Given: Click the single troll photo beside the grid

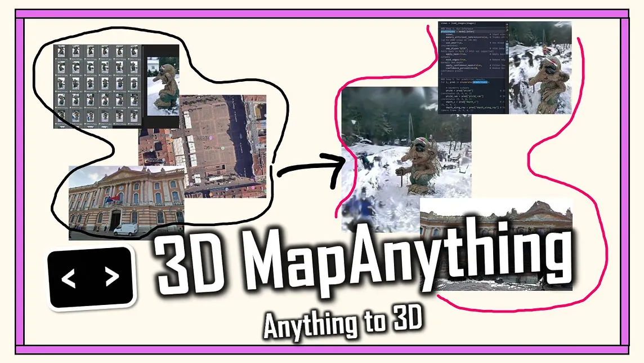Looking at the screenshot, I should tap(163, 86).
